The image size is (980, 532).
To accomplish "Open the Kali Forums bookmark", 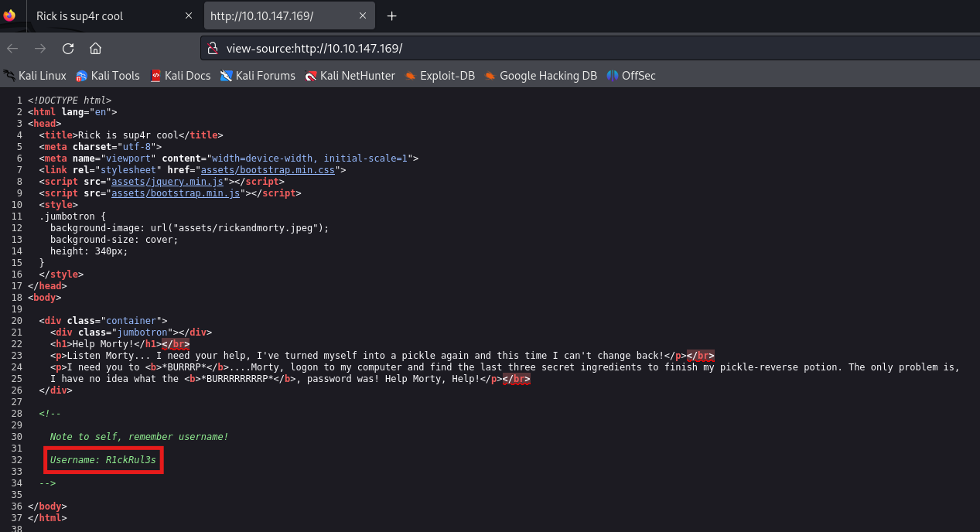I will (x=258, y=76).
